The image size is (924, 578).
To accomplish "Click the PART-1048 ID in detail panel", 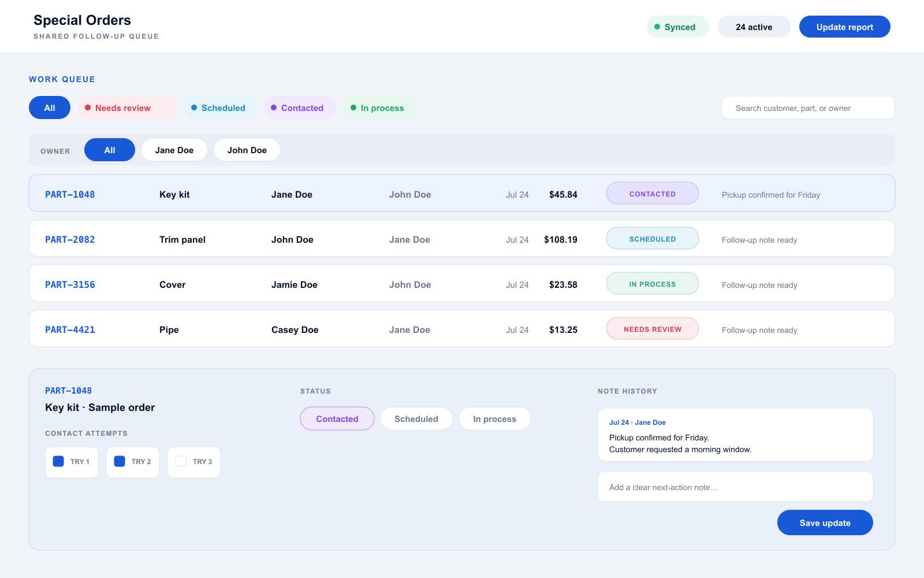I will [x=68, y=391].
